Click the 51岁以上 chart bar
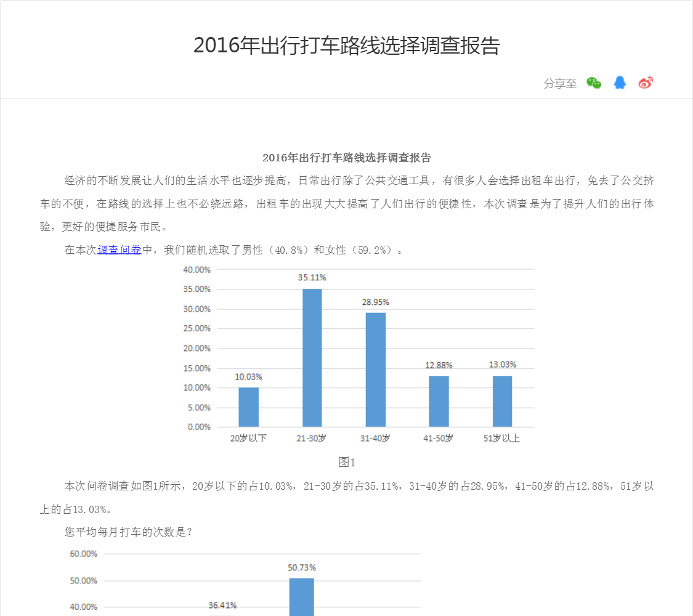This screenshot has width=693, height=616. tap(503, 401)
